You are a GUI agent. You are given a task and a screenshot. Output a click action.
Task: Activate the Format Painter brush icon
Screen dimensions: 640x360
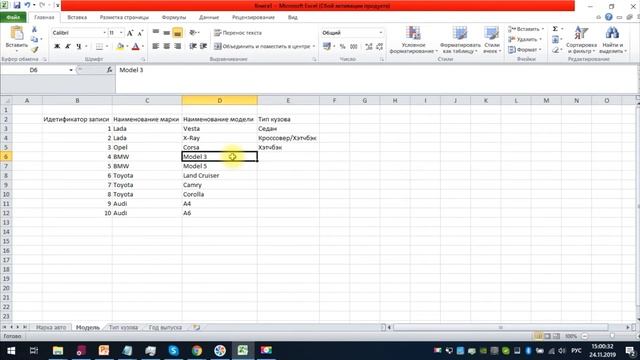click(x=34, y=49)
